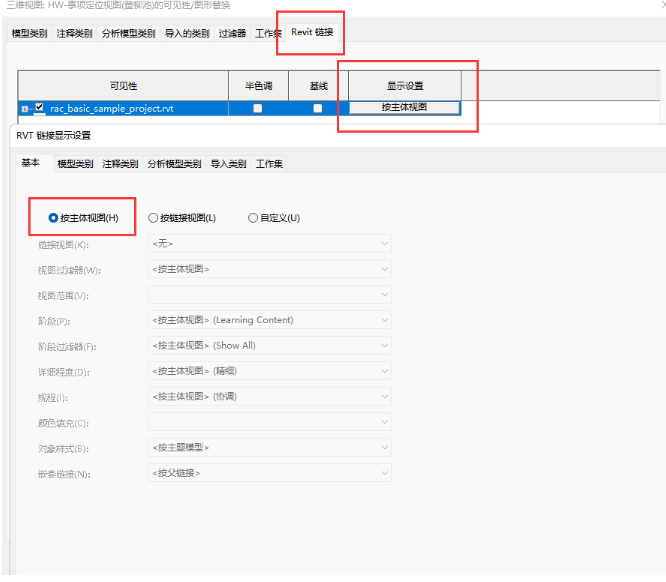Open 注释类别 tab in RVT link settings
The image size is (666, 582).
pos(118,164)
